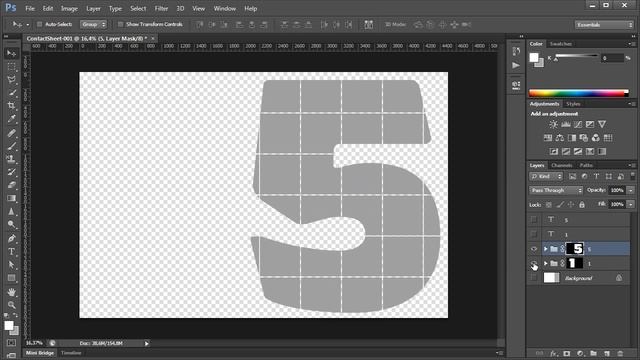Hide the group 5 layer via eye icon

(x=534, y=249)
